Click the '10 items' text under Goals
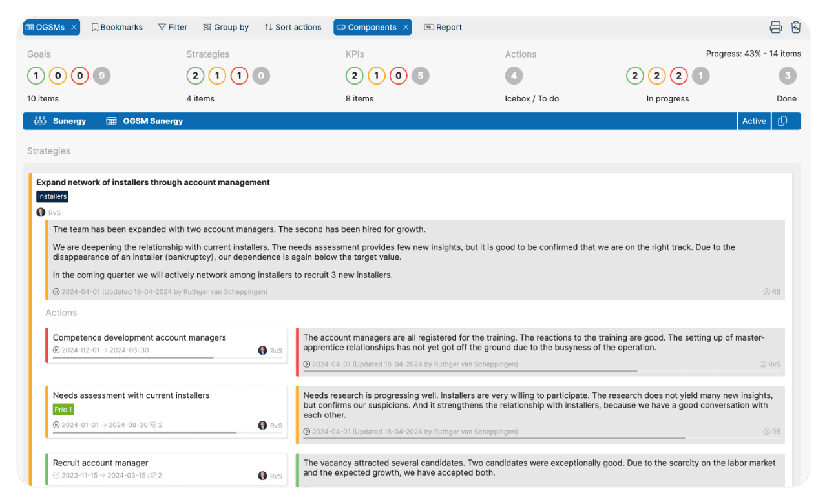Viewport: 827px width, 504px height. (x=43, y=99)
